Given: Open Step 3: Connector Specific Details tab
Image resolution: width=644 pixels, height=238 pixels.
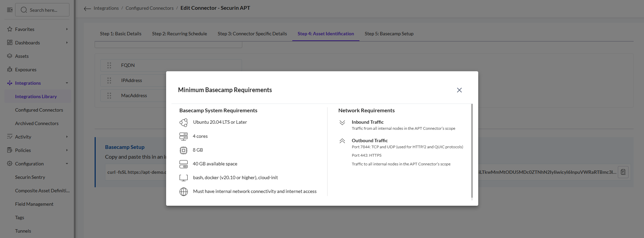Looking at the screenshot, I should coord(252,34).
